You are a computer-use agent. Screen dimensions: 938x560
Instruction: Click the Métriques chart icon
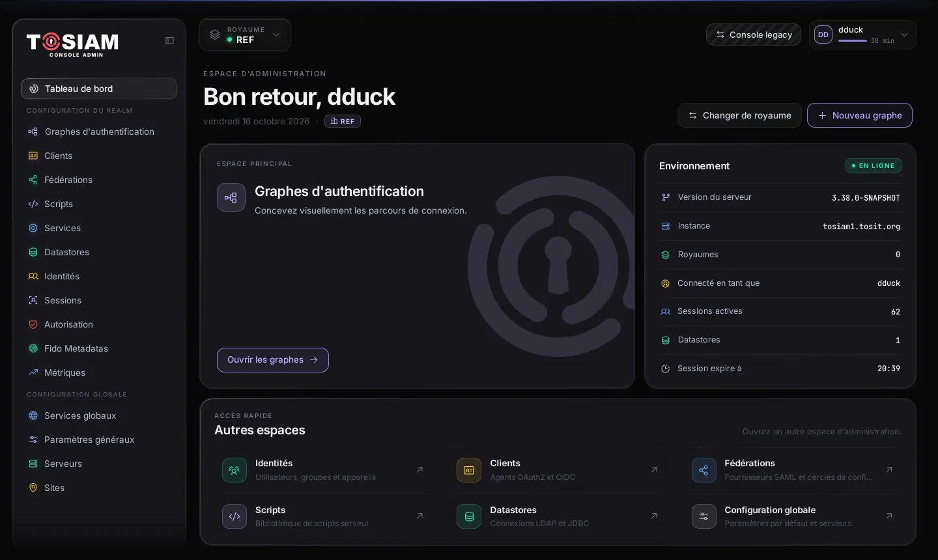click(33, 372)
